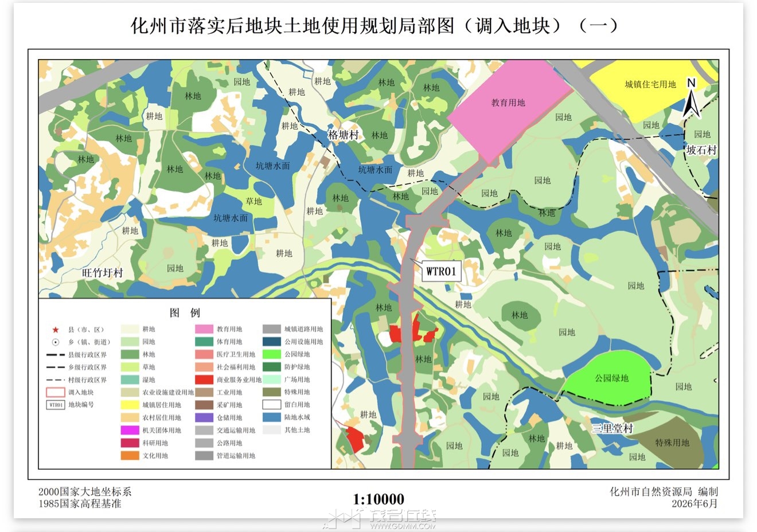757x532 pixels.
Task: Click the 三里堂村 village label
Action: (x=612, y=428)
